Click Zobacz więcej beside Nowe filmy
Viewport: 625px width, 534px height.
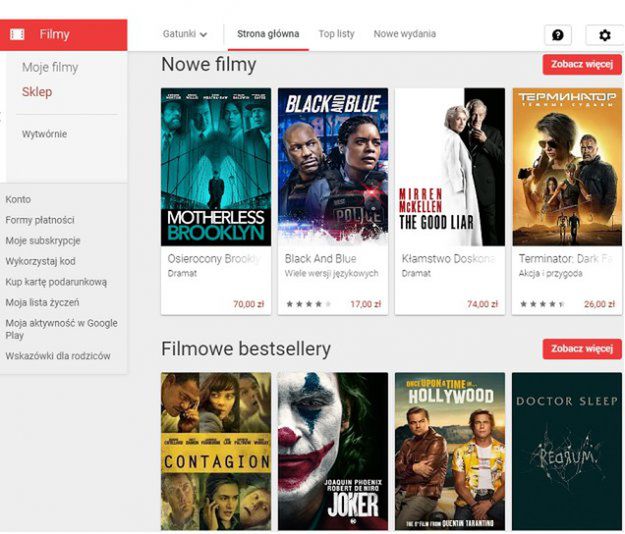(x=582, y=64)
